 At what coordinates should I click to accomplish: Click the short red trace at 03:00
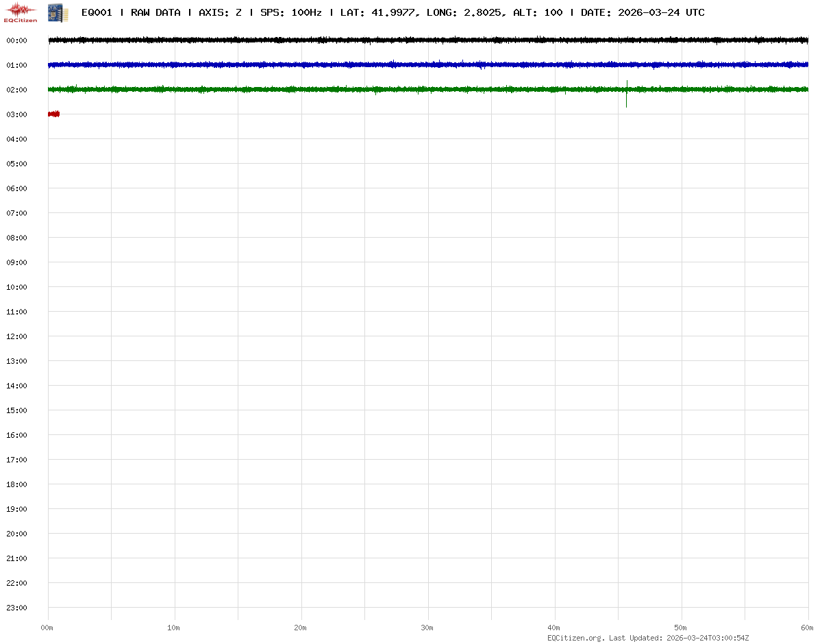[x=53, y=114]
